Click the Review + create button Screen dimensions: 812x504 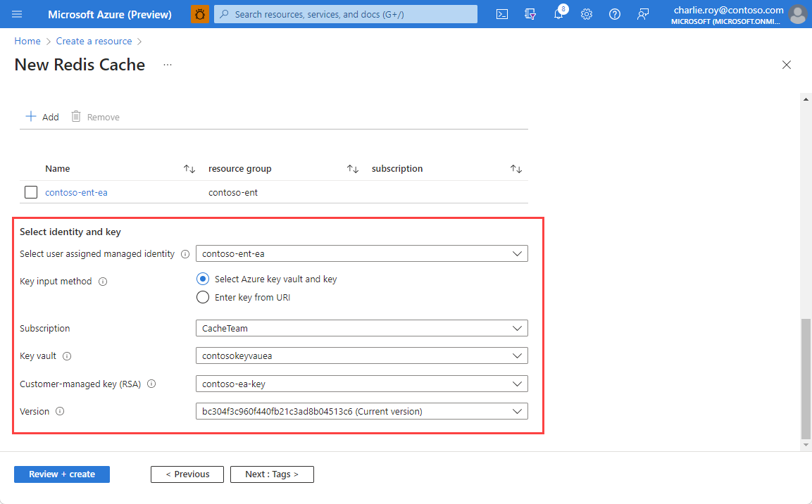(x=61, y=474)
